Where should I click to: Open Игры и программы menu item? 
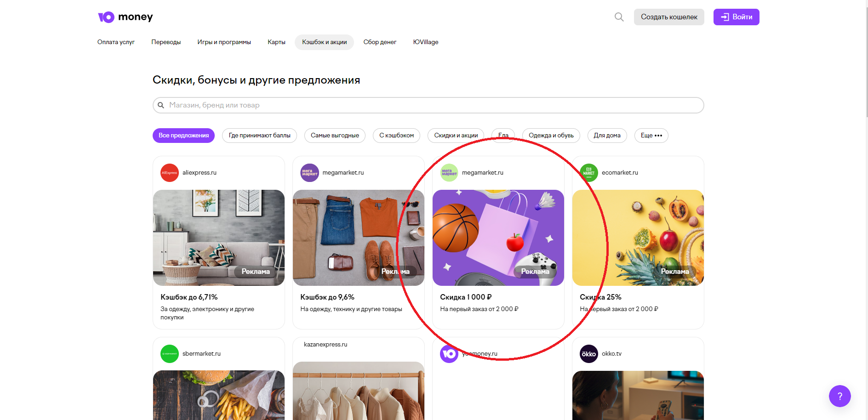coord(224,42)
